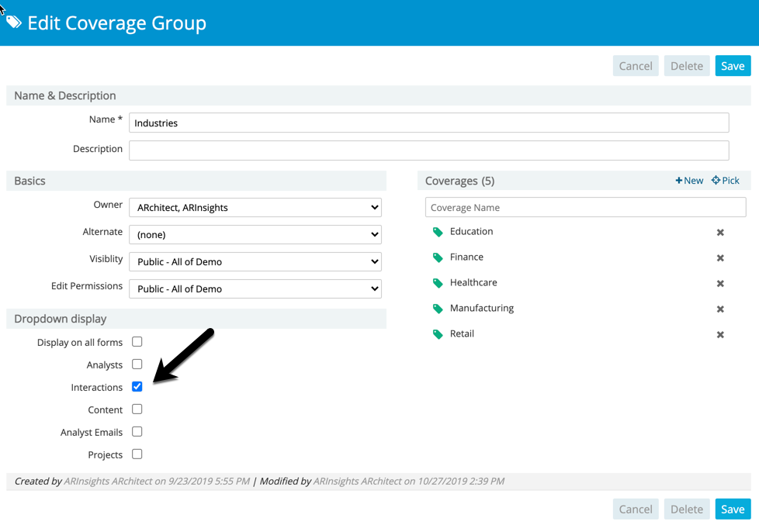This screenshot has height=532, width=759.
Task: Click the tag icon beside Education coverage
Action: pos(438,232)
